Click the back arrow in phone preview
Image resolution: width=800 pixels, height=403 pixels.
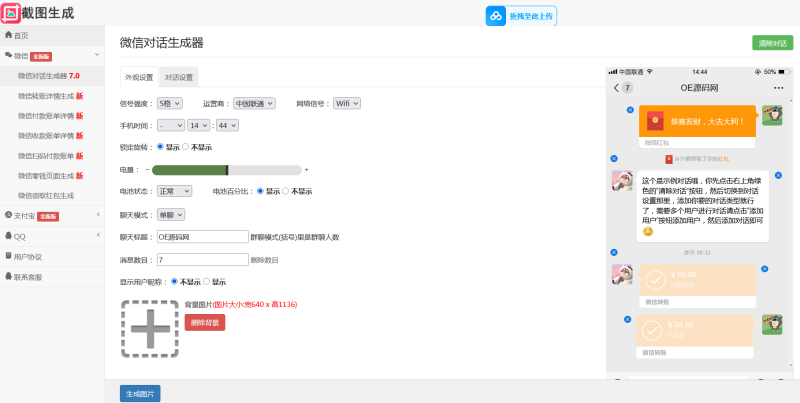[616, 88]
